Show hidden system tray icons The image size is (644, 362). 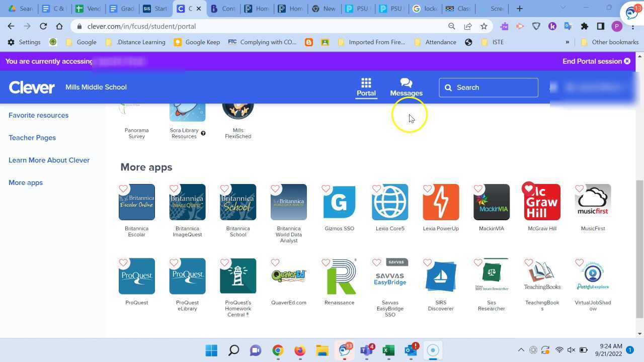tap(521, 350)
